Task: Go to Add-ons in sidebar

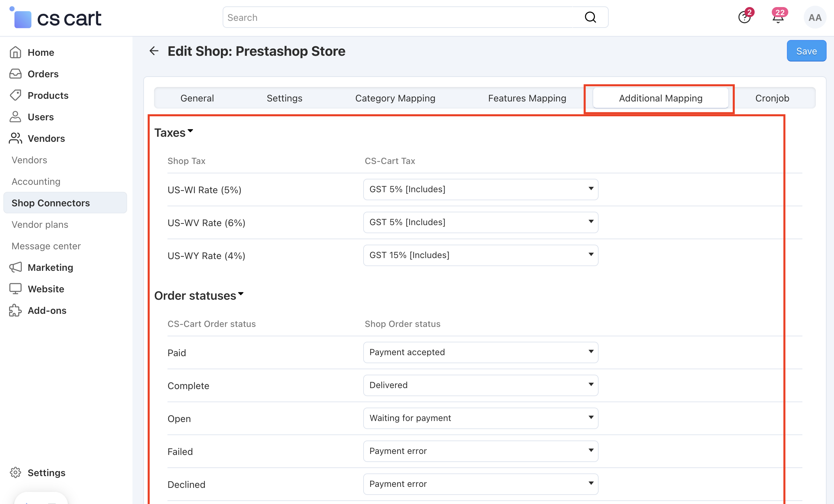Action: coord(47,310)
